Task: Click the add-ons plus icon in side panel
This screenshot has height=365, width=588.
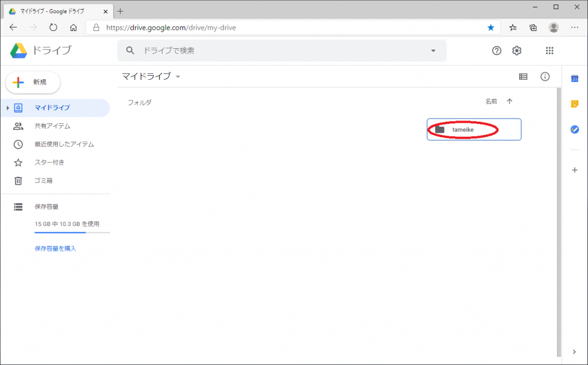Action: [x=574, y=170]
